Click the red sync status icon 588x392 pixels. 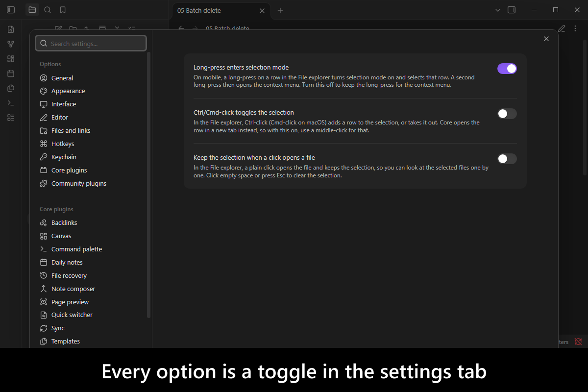(x=578, y=342)
